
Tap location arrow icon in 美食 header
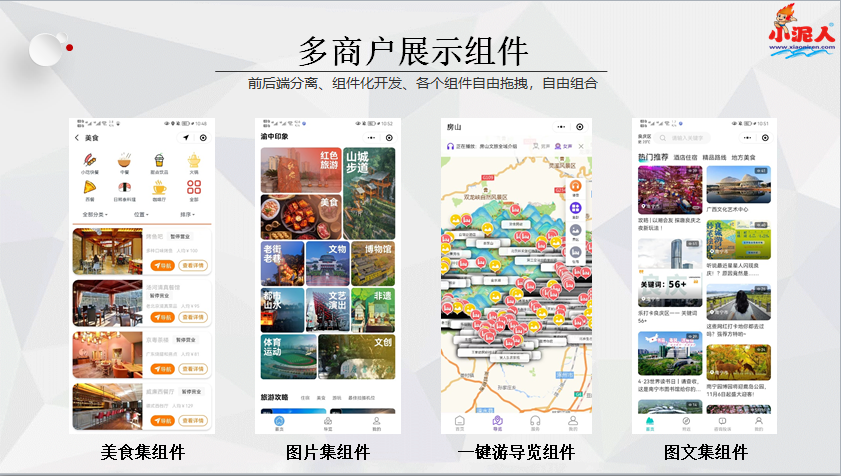[185, 138]
